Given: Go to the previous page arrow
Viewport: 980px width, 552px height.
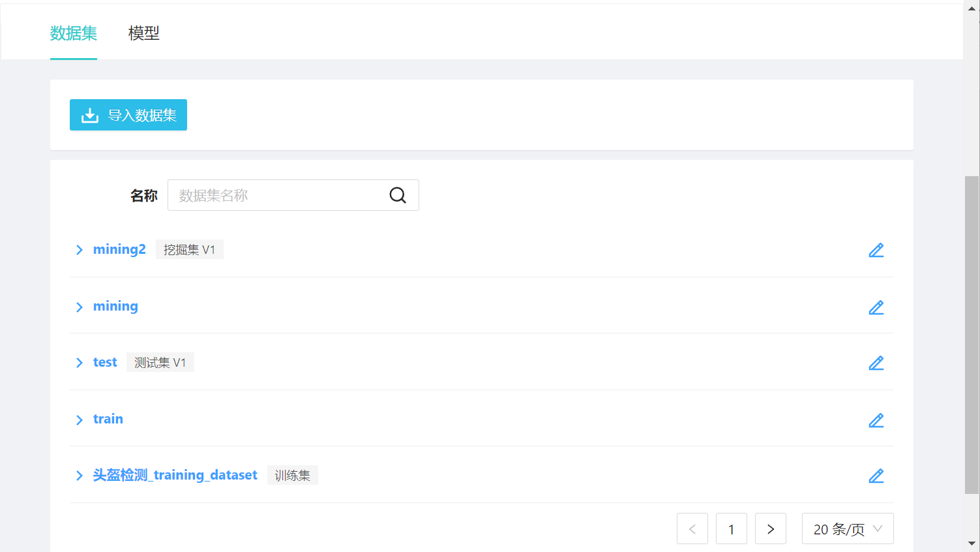Looking at the screenshot, I should [692, 529].
